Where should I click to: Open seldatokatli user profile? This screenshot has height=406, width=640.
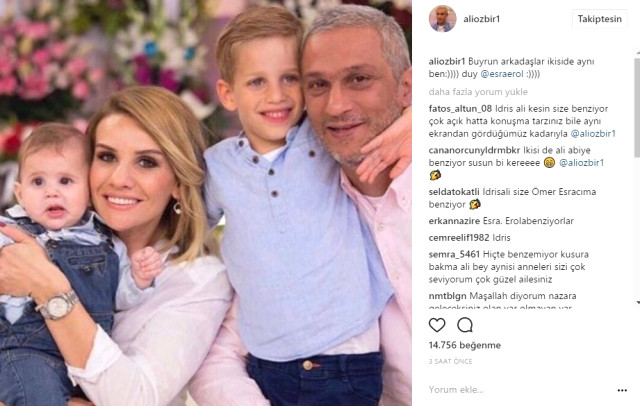454,192
